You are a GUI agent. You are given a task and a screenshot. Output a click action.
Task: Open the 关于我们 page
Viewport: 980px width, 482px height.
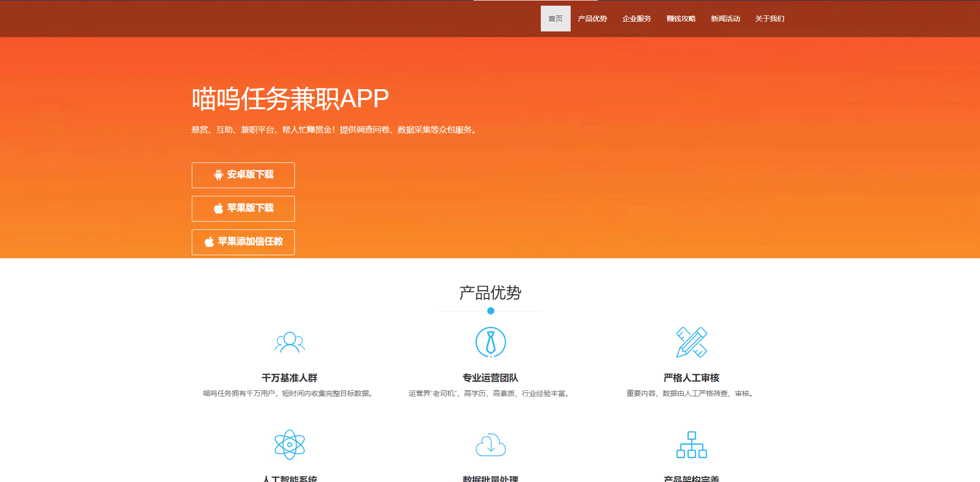click(x=770, y=19)
